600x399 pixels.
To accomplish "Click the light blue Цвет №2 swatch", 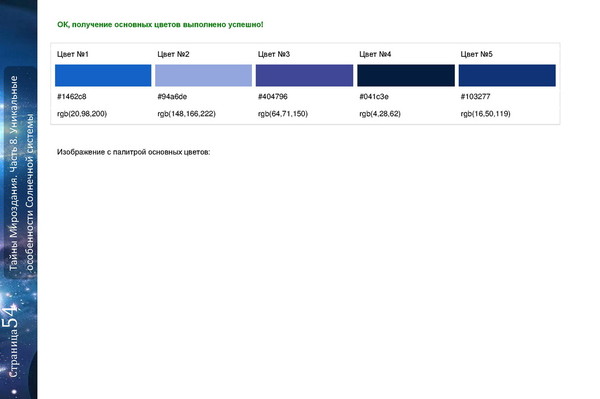I will (204, 75).
